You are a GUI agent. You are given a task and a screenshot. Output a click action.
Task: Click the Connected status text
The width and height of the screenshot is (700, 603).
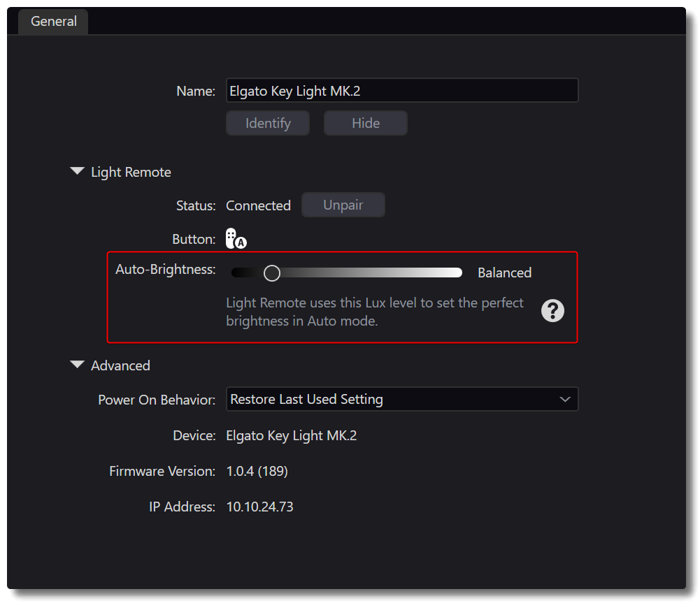tap(258, 205)
